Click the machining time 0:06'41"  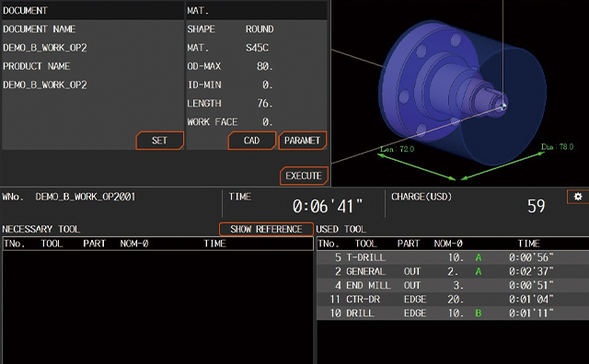click(328, 207)
